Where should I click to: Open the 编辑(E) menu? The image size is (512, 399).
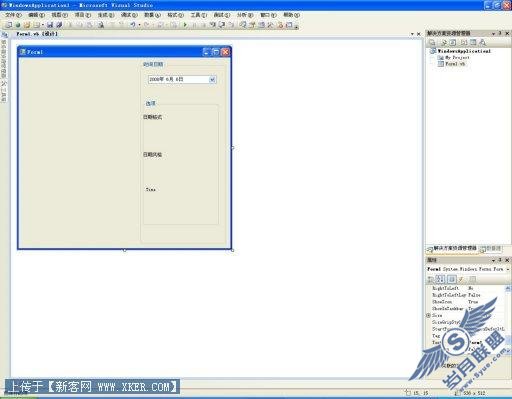36,15
